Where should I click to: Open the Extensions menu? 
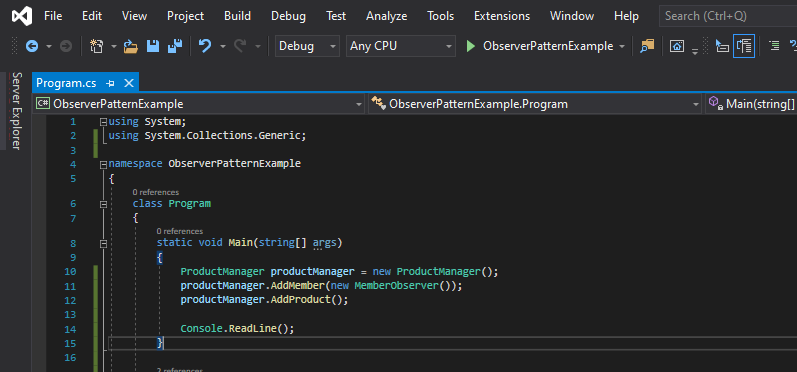(502, 16)
